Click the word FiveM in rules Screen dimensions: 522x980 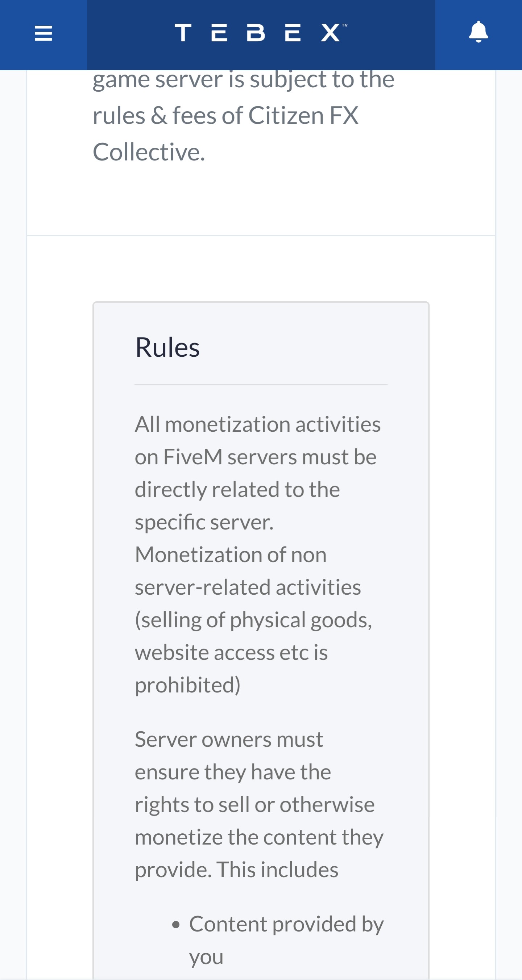tap(192, 457)
